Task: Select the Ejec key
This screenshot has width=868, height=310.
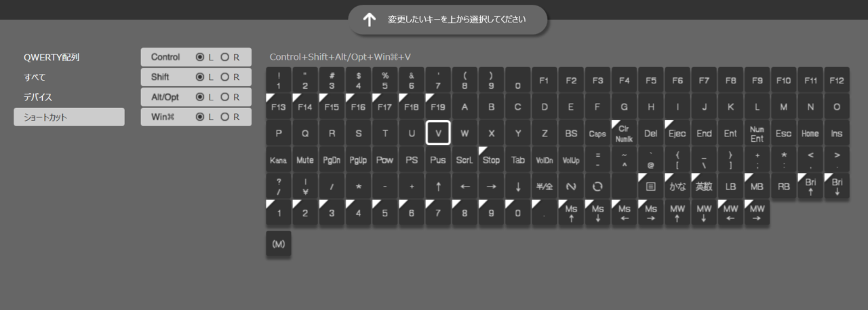Action: pyautogui.click(x=677, y=134)
